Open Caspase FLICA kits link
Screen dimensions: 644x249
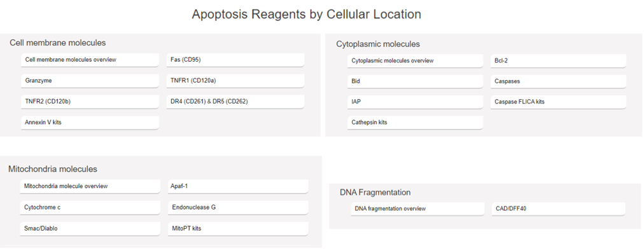[559, 102]
